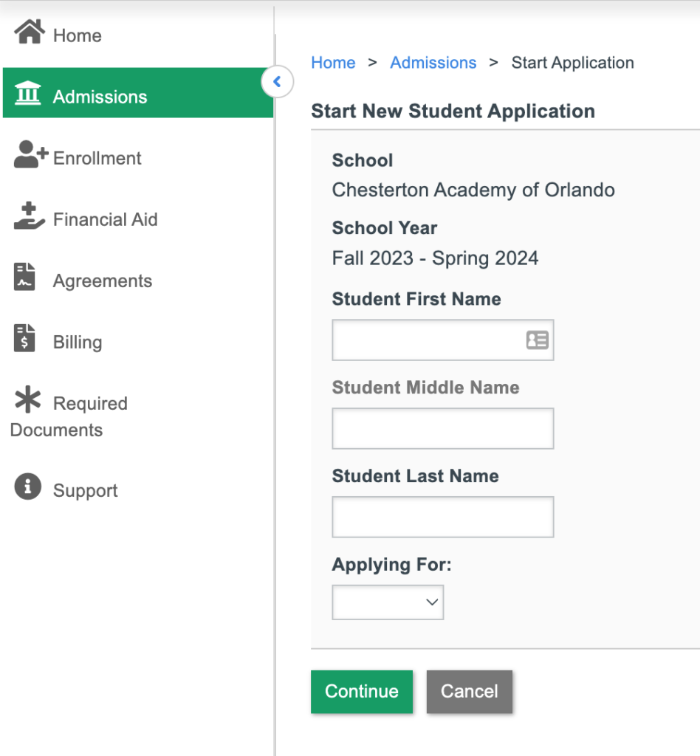Image resolution: width=700 pixels, height=756 pixels.
Task: Follow the Admissions breadcrumb link
Action: (x=433, y=63)
